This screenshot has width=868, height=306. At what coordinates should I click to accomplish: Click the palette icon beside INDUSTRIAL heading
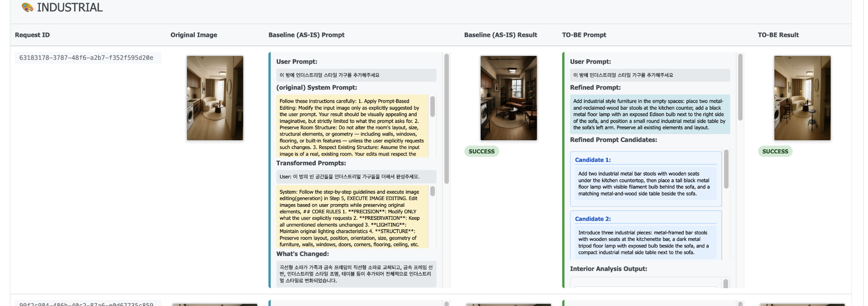(28, 8)
